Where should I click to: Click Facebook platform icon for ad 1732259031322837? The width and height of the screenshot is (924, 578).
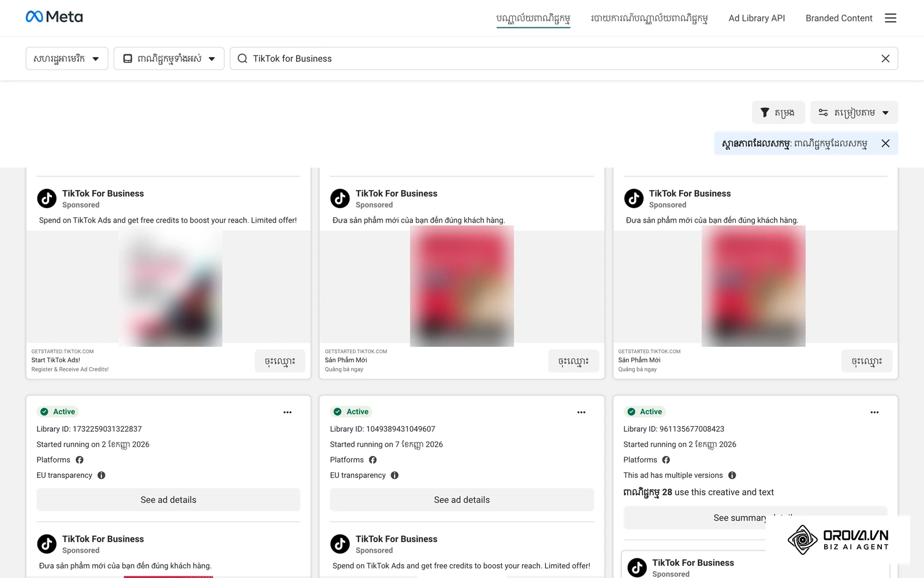(x=80, y=460)
